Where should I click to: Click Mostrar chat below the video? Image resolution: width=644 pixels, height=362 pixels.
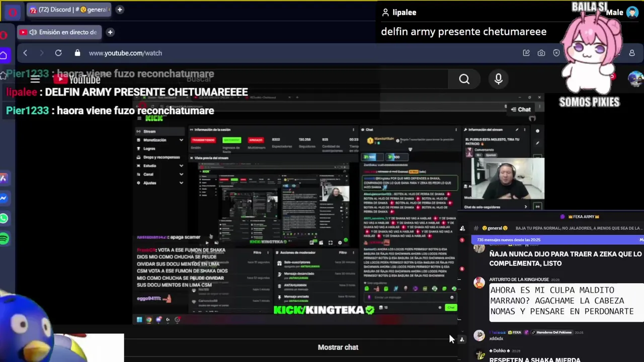pyautogui.click(x=338, y=347)
